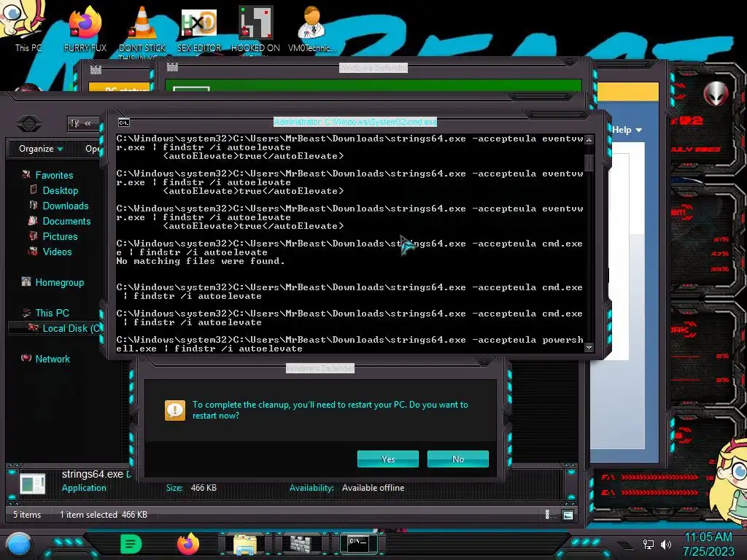Switch Explorer to details view icon
Screen dimensions: 747x560
547,514
